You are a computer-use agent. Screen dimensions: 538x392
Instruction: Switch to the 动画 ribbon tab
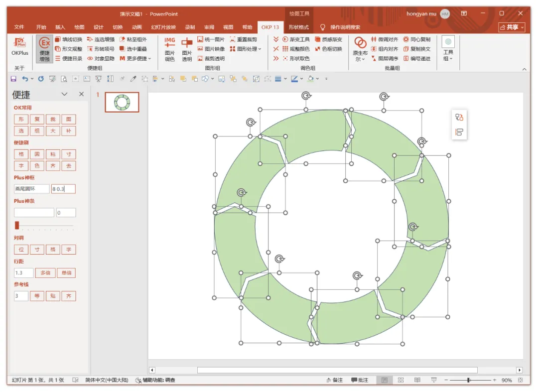[x=137, y=27]
